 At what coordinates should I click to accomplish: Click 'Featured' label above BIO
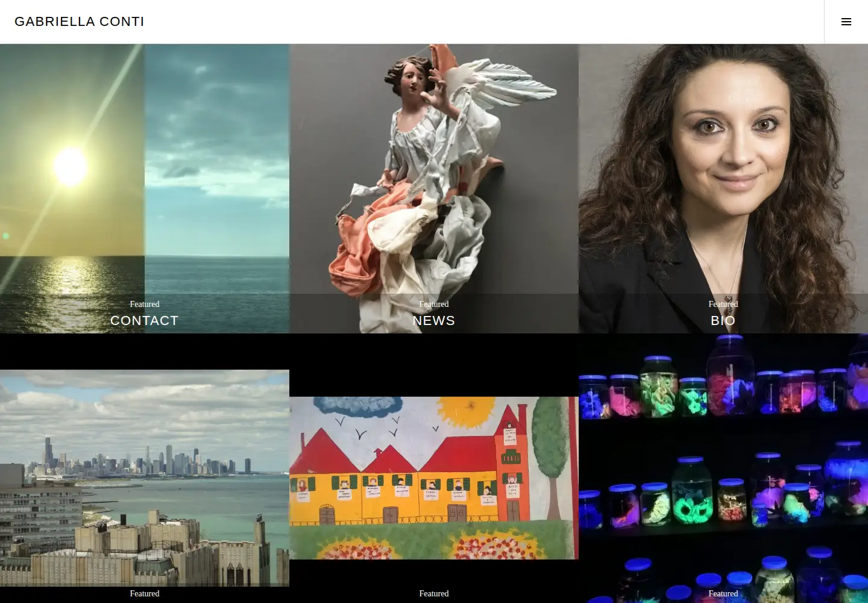tap(723, 304)
